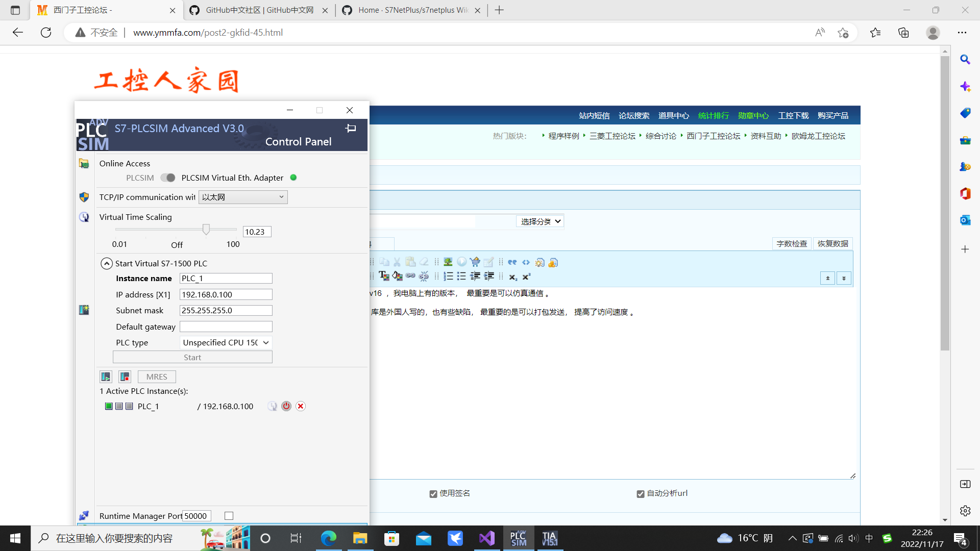
Task: Click the Virtual Time Scaling slider handle
Action: 206,230
